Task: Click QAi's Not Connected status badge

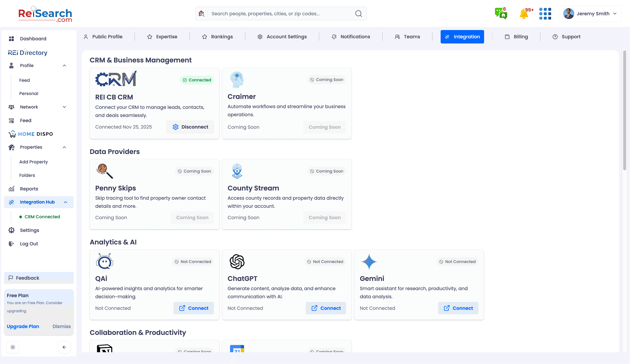Action: [193, 262]
